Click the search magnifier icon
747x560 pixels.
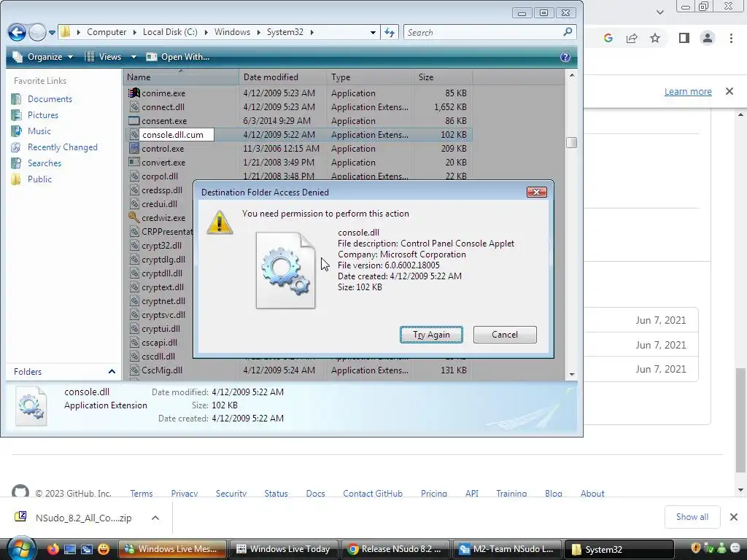pos(568,32)
